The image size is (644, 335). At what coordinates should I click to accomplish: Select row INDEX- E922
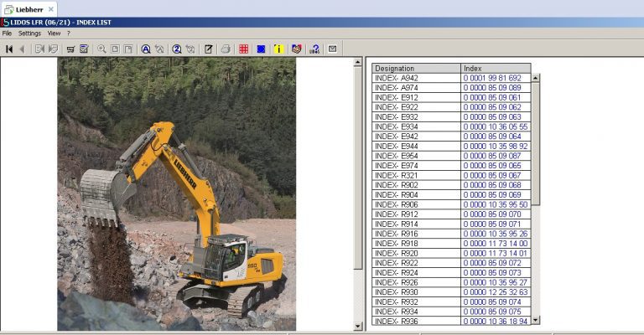click(x=451, y=107)
